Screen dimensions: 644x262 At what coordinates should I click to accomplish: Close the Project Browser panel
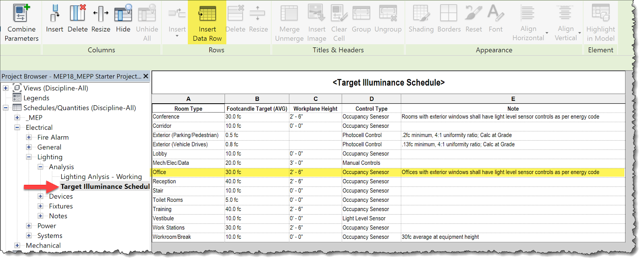coord(146,76)
